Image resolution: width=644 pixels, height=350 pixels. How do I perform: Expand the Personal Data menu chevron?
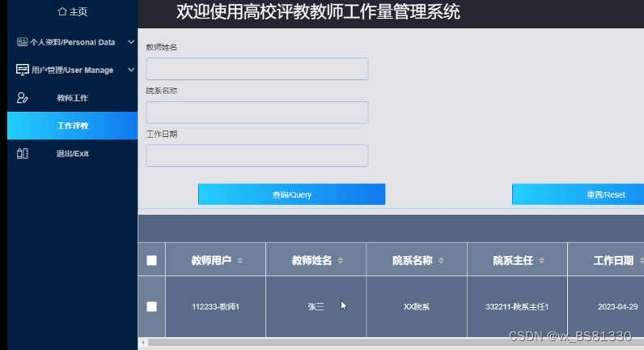click(131, 42)
